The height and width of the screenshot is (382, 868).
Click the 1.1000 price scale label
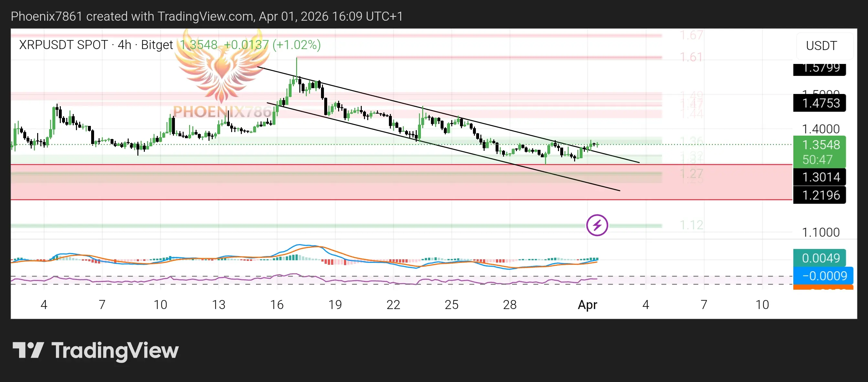tap(820, 232)
